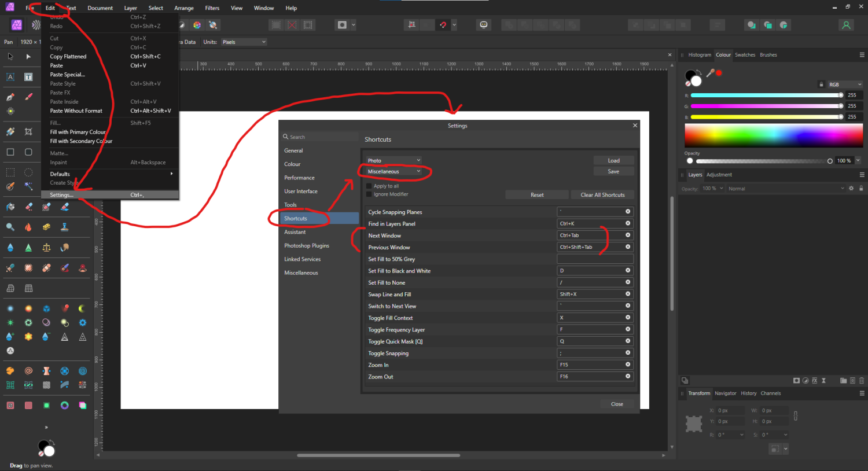The height and width of the screenshot is (471, 868).
Task: Select the Paint Brush tool
Action: coord(28,97)
